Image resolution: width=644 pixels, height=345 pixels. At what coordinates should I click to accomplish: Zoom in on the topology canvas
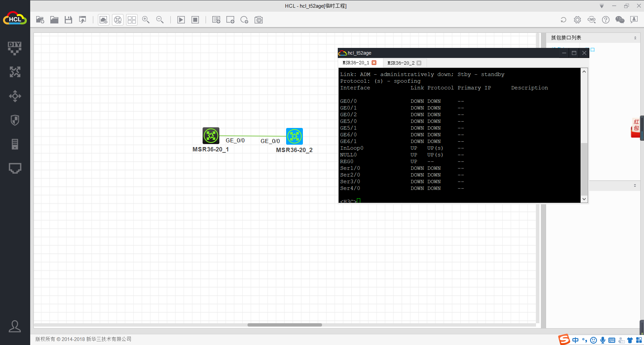146,20
